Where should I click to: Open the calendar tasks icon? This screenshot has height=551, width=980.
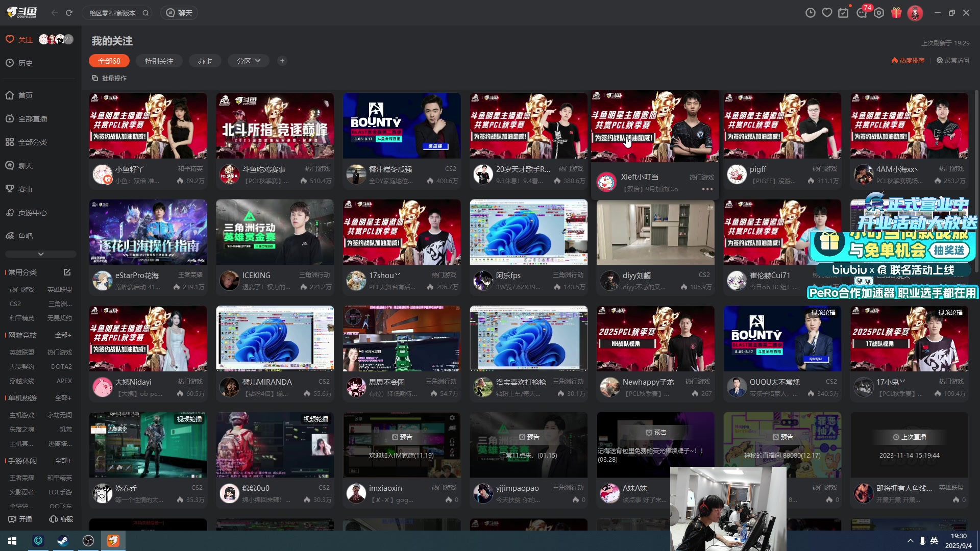[843, 12]
